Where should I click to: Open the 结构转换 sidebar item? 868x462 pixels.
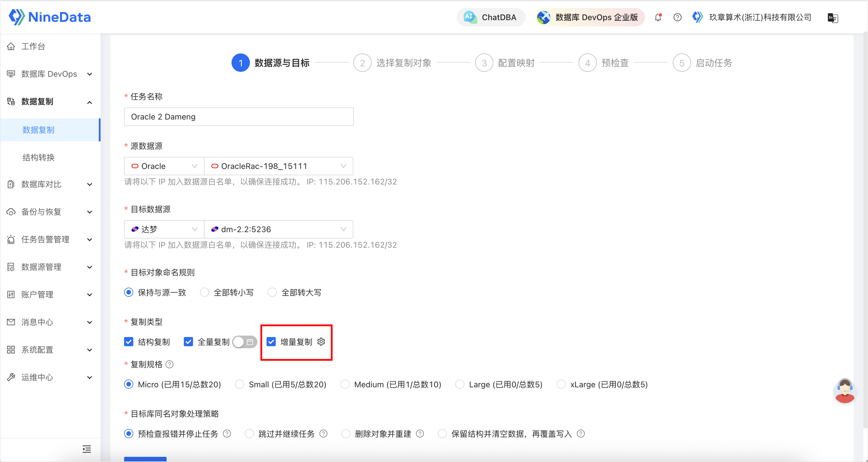38,157
